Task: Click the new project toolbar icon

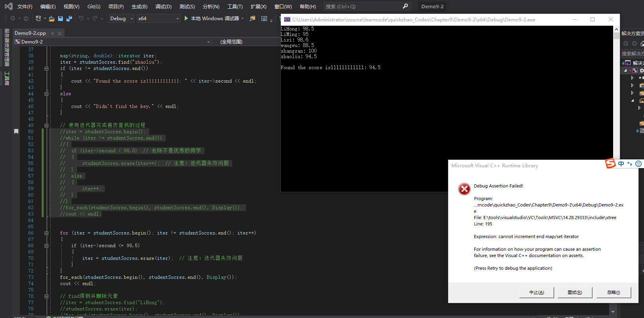Action: [38, 18]
